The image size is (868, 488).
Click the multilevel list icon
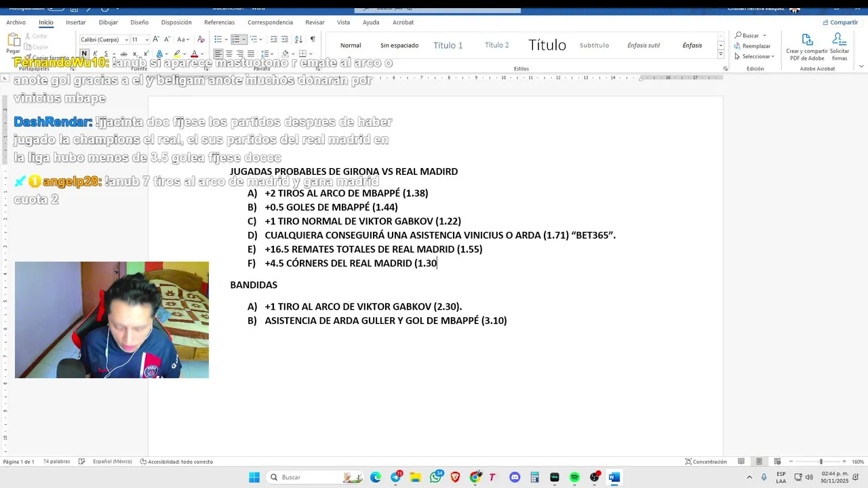coord(254,39)
